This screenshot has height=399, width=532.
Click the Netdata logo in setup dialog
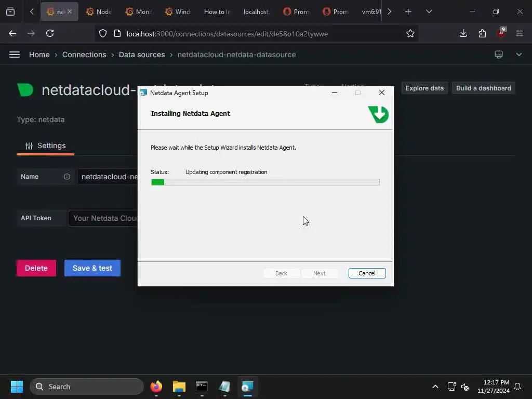tap(378, 114)
